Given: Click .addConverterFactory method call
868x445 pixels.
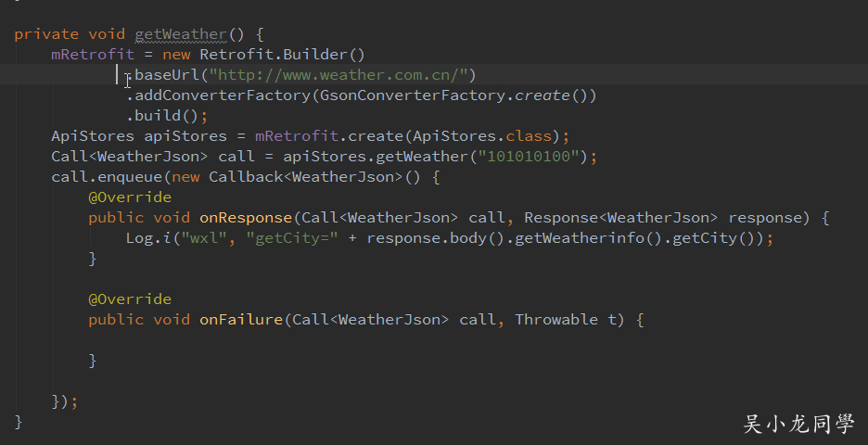Looking at the screenshot, I should (x=219, y=95).
